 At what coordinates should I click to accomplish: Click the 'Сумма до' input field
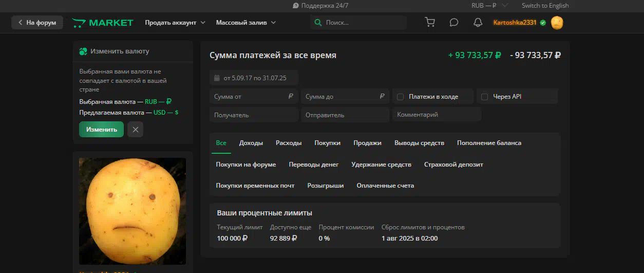345,97
